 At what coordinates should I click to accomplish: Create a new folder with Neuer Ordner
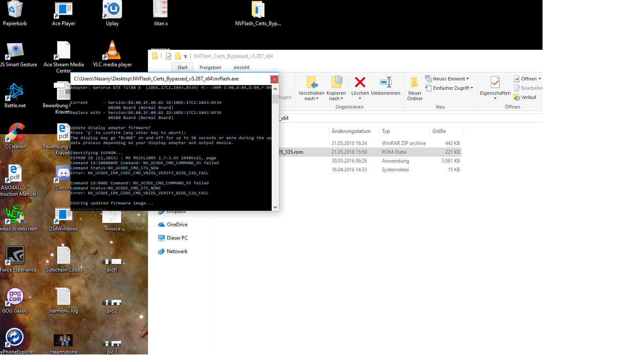(x=415, y=88)
